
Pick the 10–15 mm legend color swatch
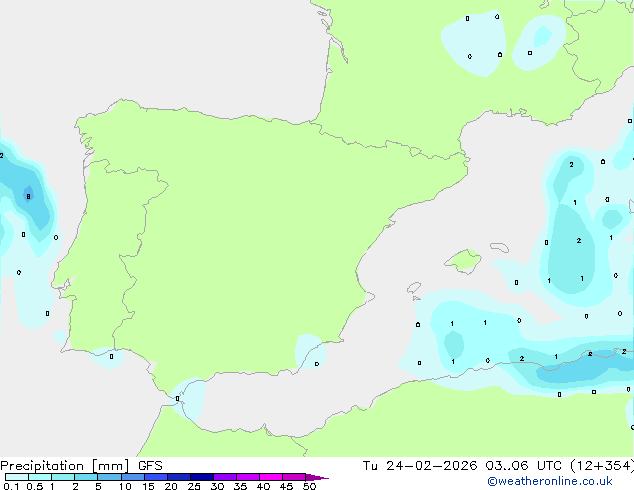[132, 477]
